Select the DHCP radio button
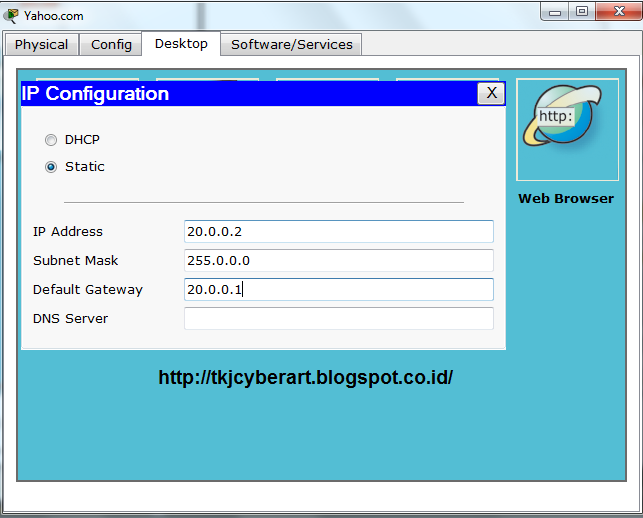The width and height of the screenshot is (643, 518). (51, 140)
